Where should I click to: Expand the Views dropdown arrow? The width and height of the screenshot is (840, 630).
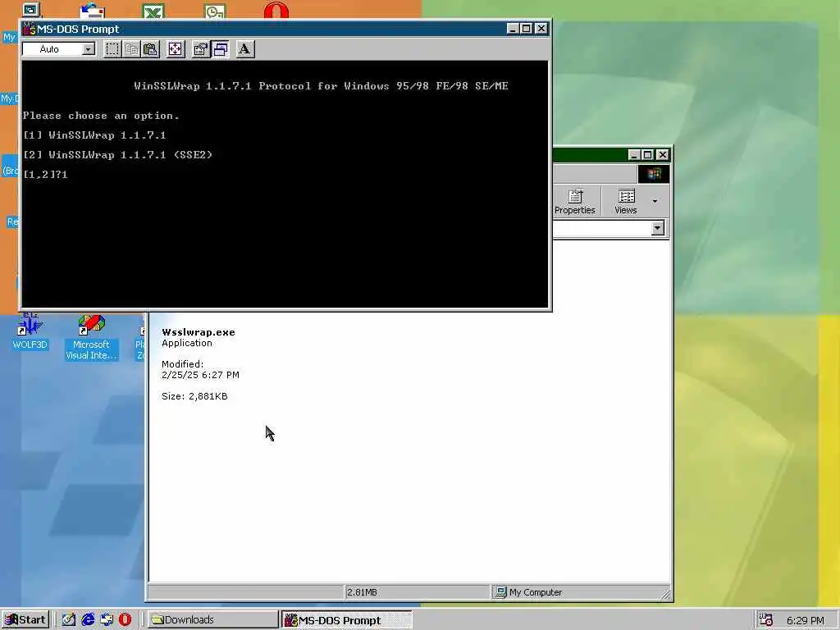tap(655, 202)
